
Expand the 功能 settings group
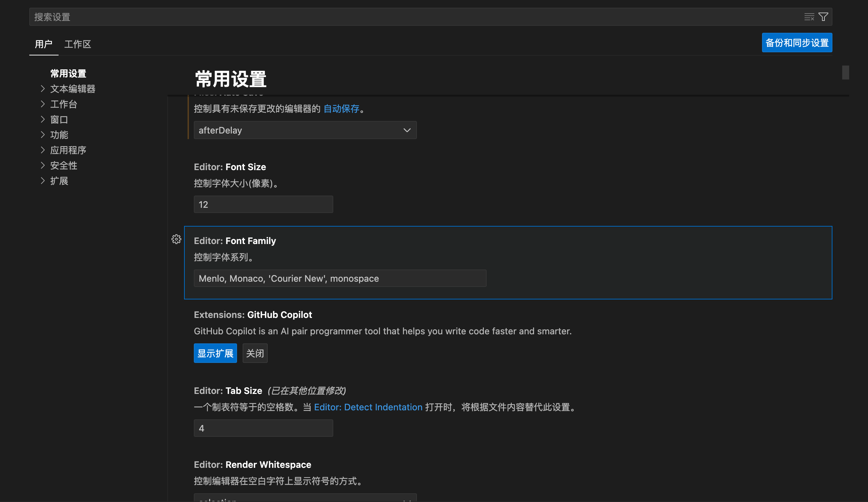pyautogui.click(x=43, y=135)
